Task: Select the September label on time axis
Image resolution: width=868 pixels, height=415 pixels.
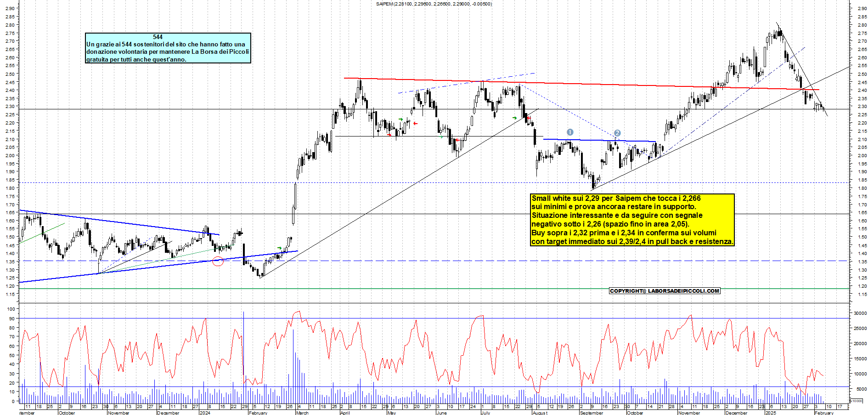Action: [592, 413]
